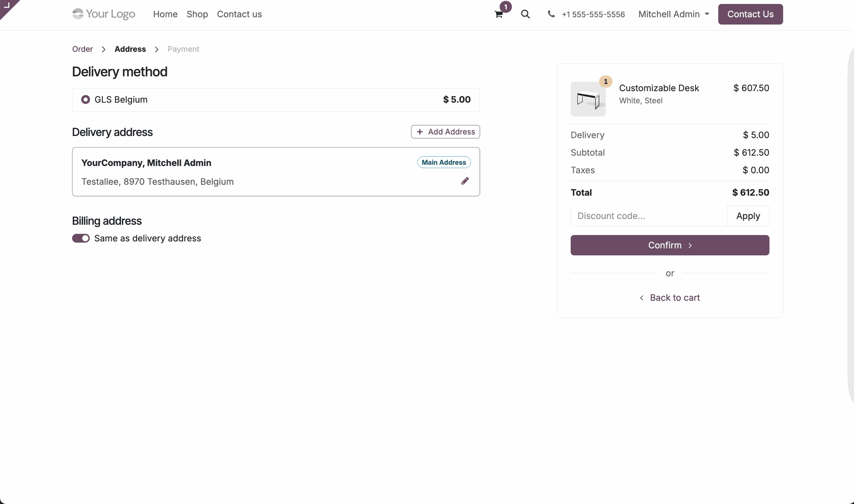Click the Your Logo image
854x504 pixels.
click(104, 14)
